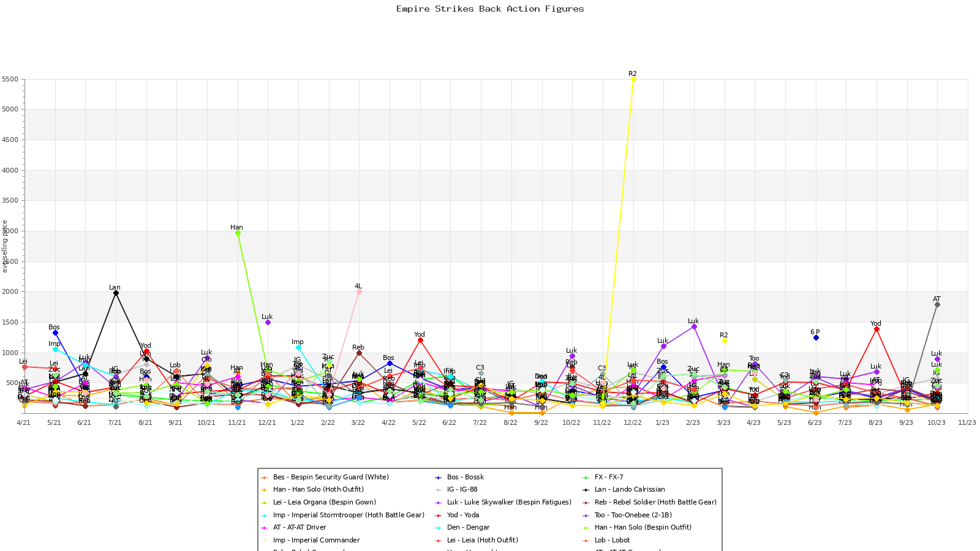Click legend entry Lan - Lando Calrissian
Image resolution: width=980 pixels, height=551 pixels.
click(630, 489)
